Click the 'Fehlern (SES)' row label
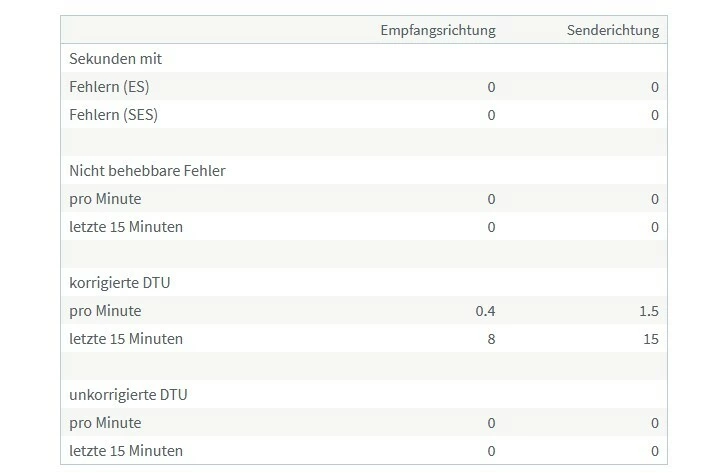Image resolution: width=704 pixels, height=473 pixels. coord(113,115)
